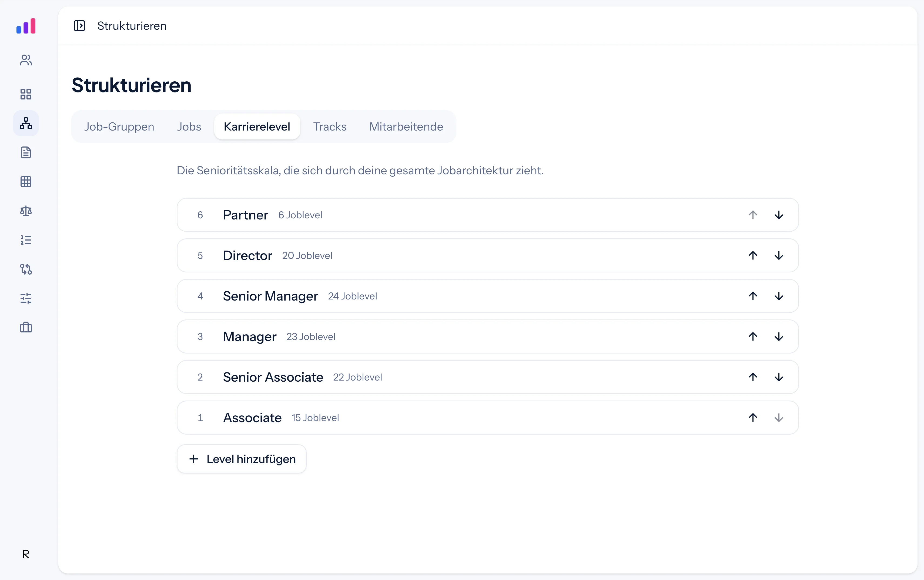924x580 pixels.
Task: Open the user avatar R
Action: tap(26, 554)
